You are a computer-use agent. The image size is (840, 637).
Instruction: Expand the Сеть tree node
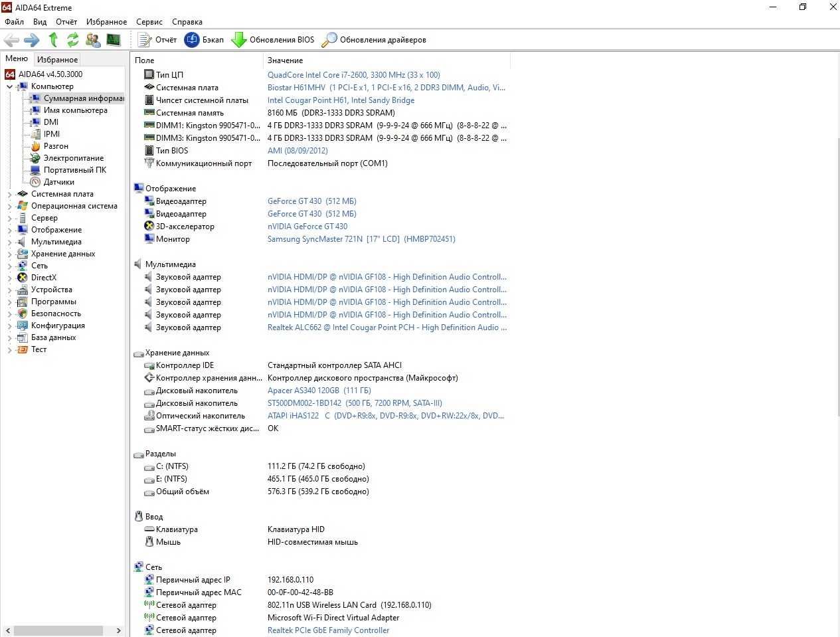point(9,266)
